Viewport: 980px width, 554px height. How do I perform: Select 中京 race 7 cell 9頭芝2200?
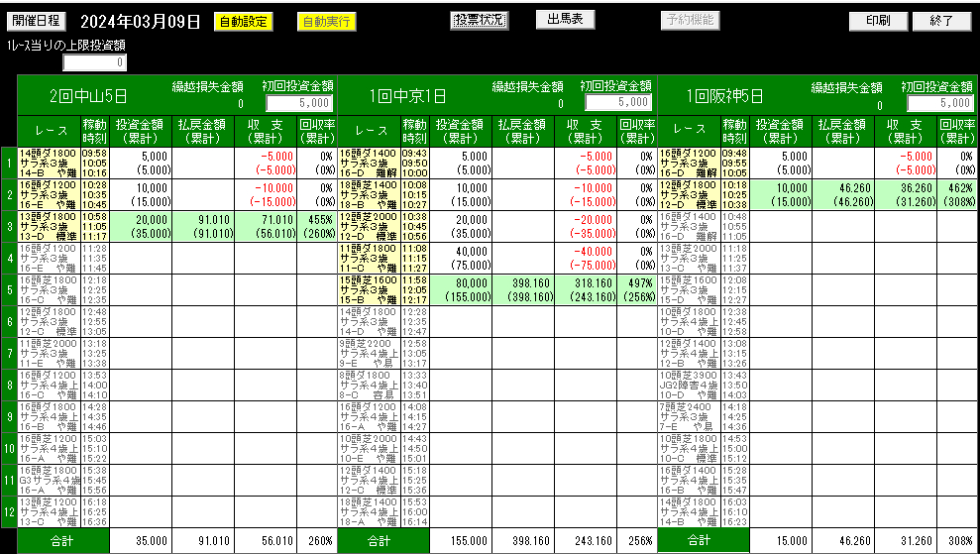click(x=369, y=353)
